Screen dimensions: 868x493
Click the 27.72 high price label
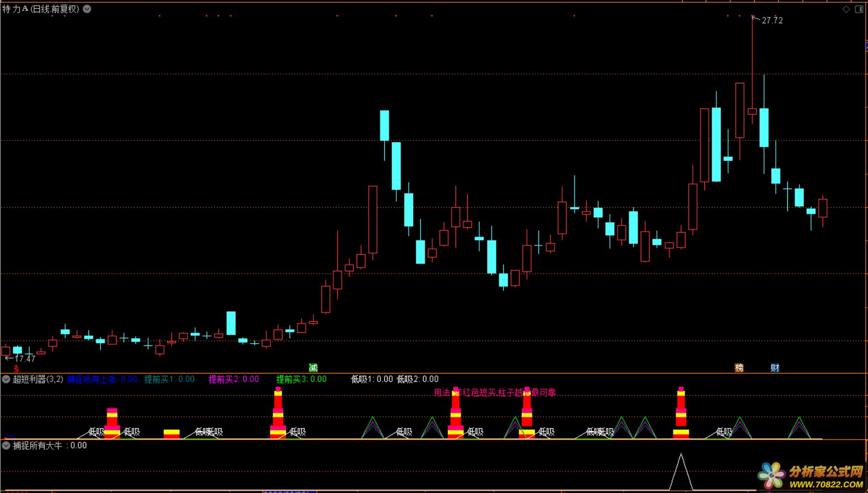point(772,20)
